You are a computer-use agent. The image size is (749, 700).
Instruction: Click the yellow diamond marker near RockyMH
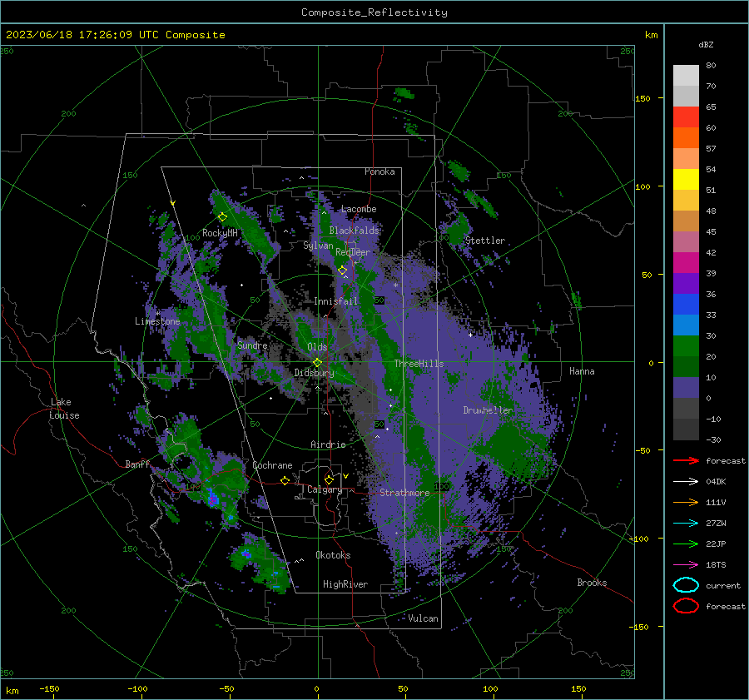click(222, 217)
